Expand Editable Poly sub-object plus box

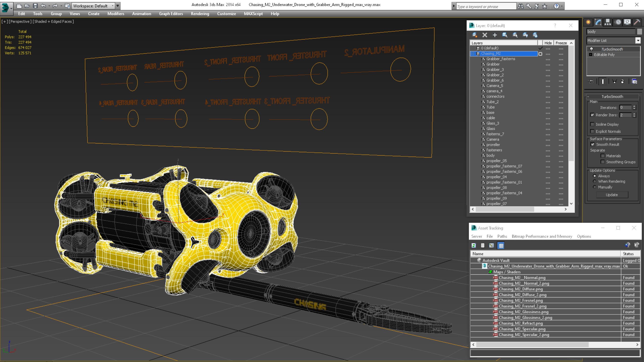point(591,55)
